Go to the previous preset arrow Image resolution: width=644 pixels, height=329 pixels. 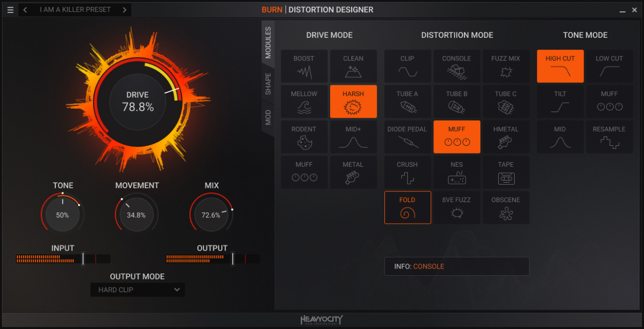[25, 10]
